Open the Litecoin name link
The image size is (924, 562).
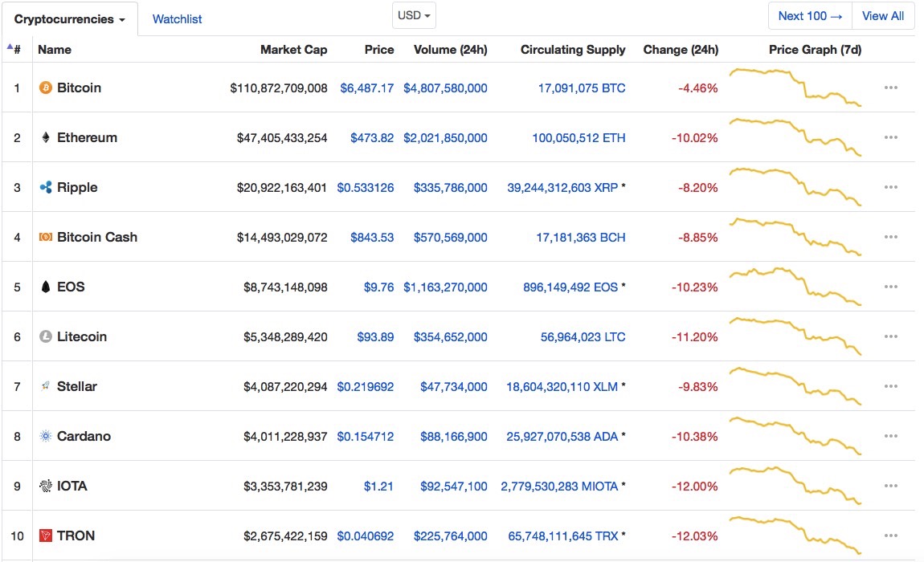(x=82, y=336)
